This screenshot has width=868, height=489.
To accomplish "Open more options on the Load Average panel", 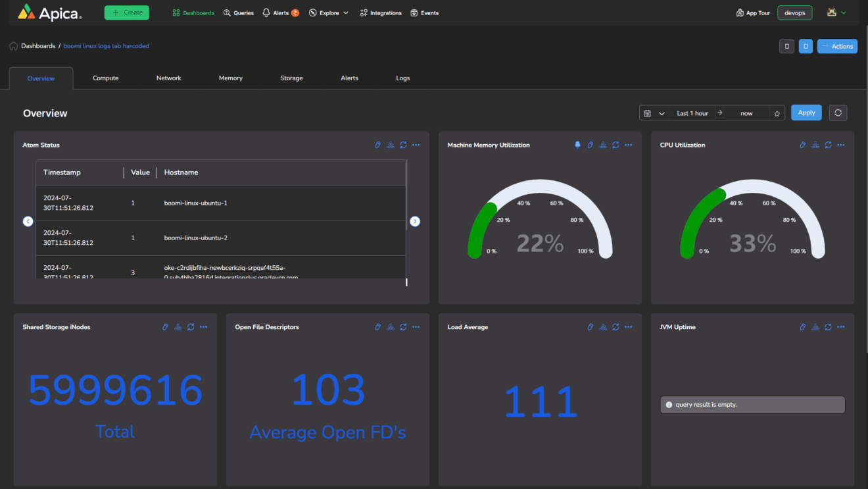I will 628,326.
